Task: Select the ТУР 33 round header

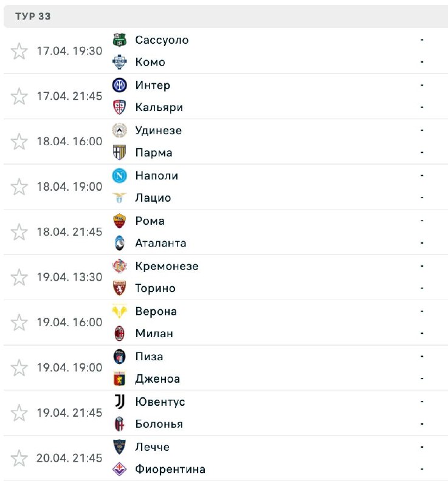Action: pos(33,16)
